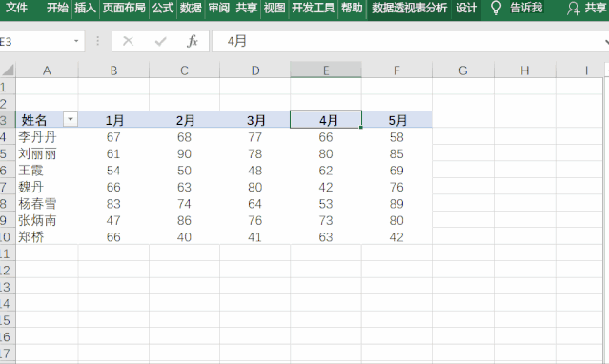This screenshot has height=364, width=609.
Task: Select the 张炳南 name cell
Action: (x=47, y=221)
